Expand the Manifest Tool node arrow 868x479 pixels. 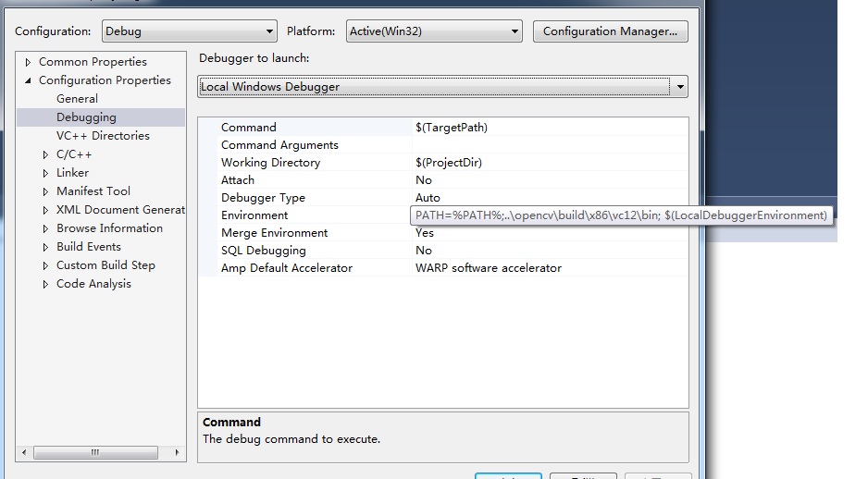(x=45, y=192)
